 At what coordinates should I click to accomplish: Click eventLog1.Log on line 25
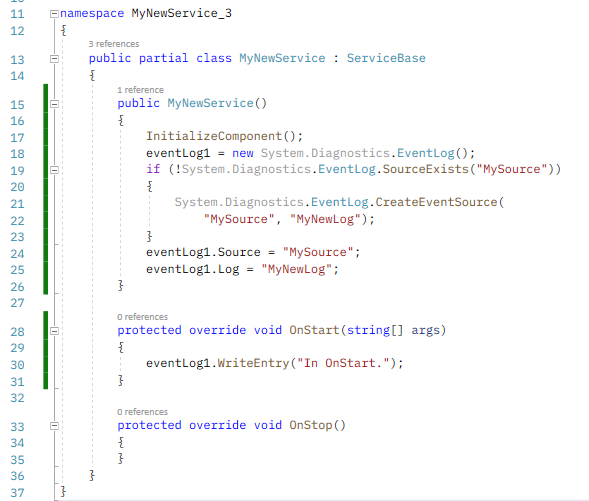click(x=193, y=269)
